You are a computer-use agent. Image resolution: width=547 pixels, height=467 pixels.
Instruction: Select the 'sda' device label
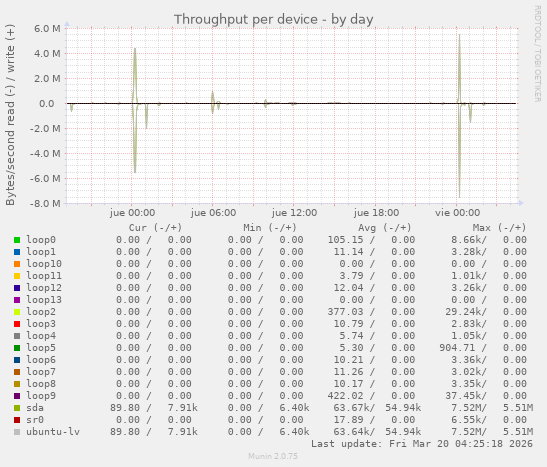pyautogui.click(x=35, y=408)
